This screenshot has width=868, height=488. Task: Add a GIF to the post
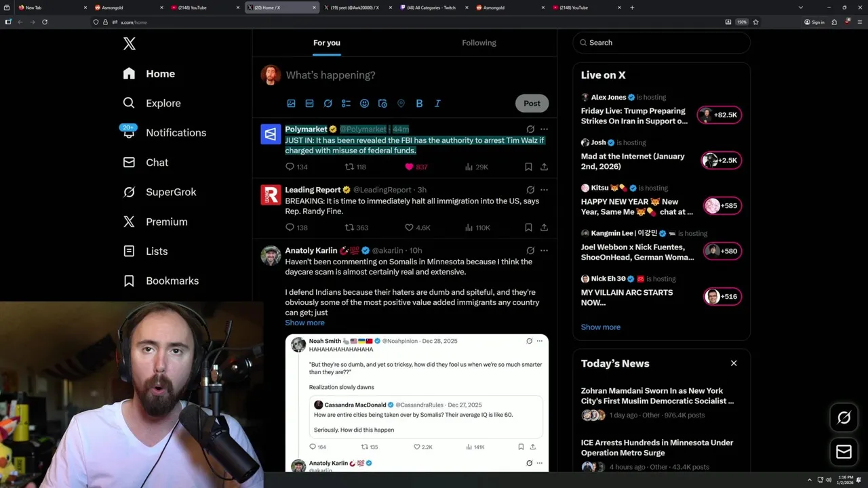[x=309, y=104]
